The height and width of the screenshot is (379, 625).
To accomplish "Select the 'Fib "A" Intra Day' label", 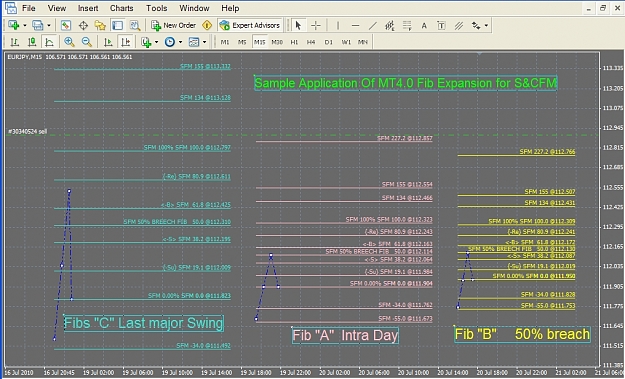I will point(345,336).
